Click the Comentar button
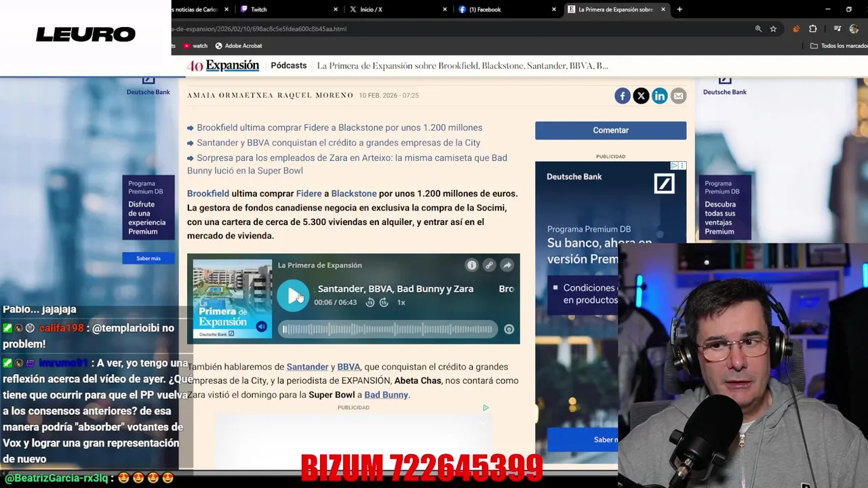 tap(610, 130)
